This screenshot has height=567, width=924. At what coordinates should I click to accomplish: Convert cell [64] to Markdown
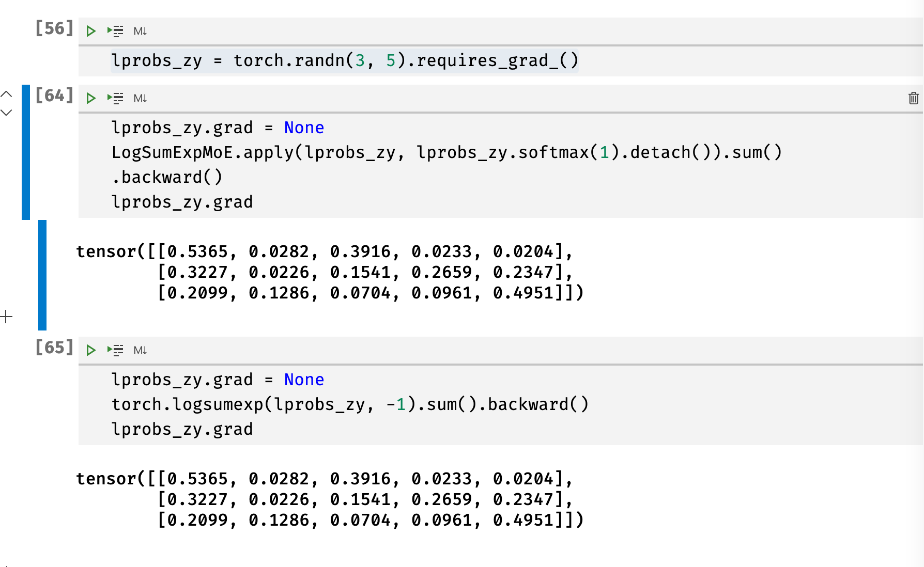point(140,98)
